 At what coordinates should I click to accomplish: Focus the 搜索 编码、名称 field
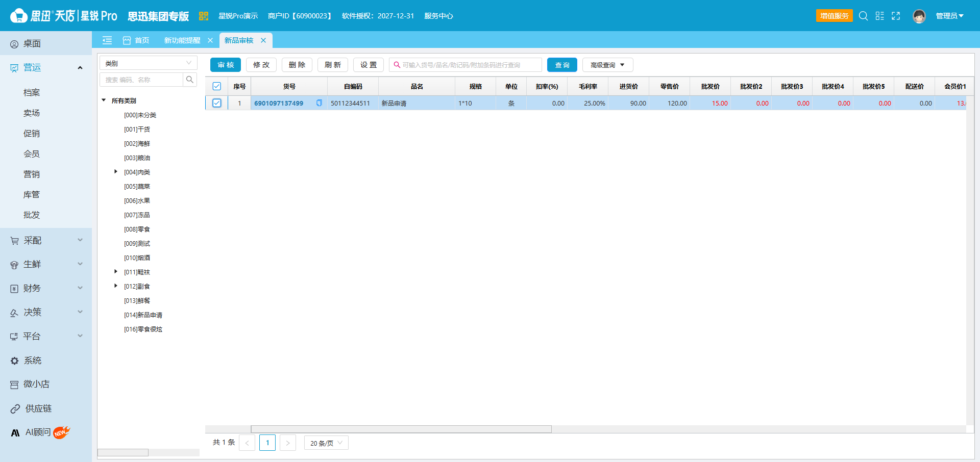coord(141,80)
